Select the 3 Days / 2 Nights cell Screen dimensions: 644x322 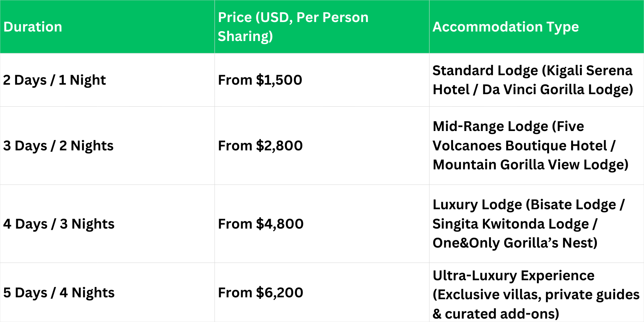[x=58, y=146]
